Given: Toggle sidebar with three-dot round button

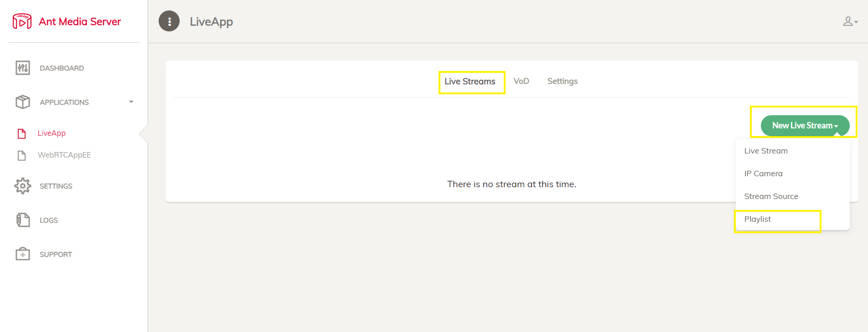Looking at the screenshot, I should click(x=169, y=21).
